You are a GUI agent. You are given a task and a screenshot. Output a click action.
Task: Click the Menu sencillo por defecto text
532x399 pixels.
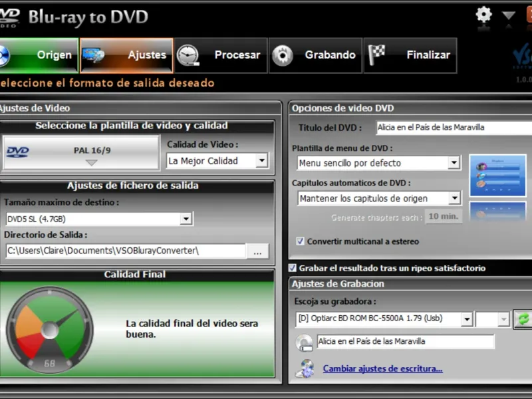tap(350, 163)
